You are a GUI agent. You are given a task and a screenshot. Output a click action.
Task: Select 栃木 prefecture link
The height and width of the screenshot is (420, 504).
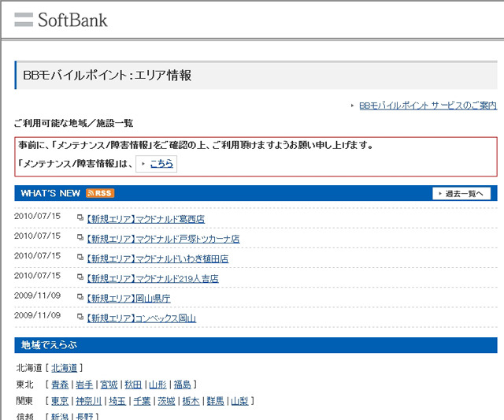tap(191, 401)
